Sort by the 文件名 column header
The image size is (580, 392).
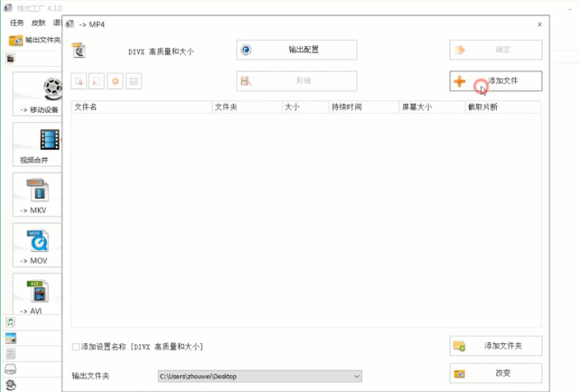142,107
